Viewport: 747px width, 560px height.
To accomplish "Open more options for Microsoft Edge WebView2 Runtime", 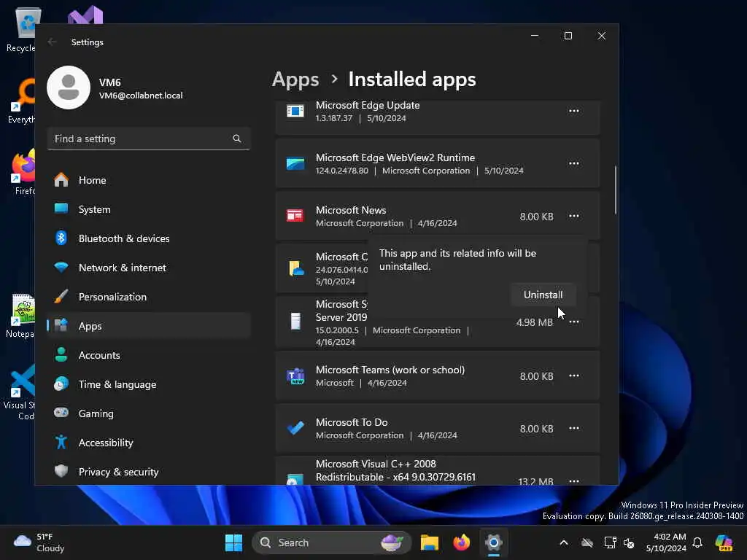I will pyautogui.click(x=573, y=163).
